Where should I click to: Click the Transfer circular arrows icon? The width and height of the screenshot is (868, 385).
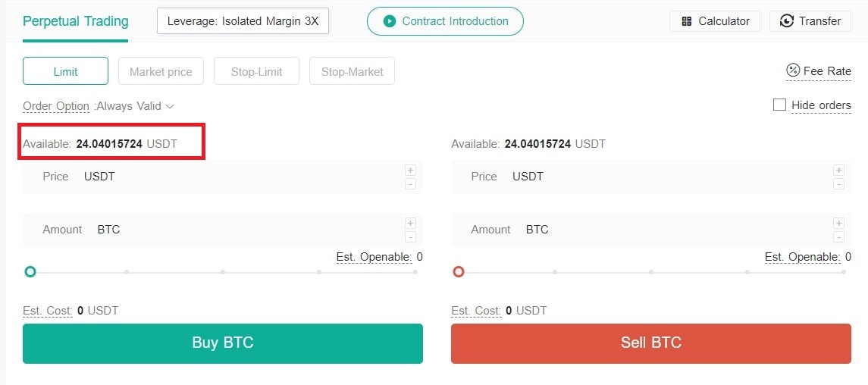tap(786, 21)
